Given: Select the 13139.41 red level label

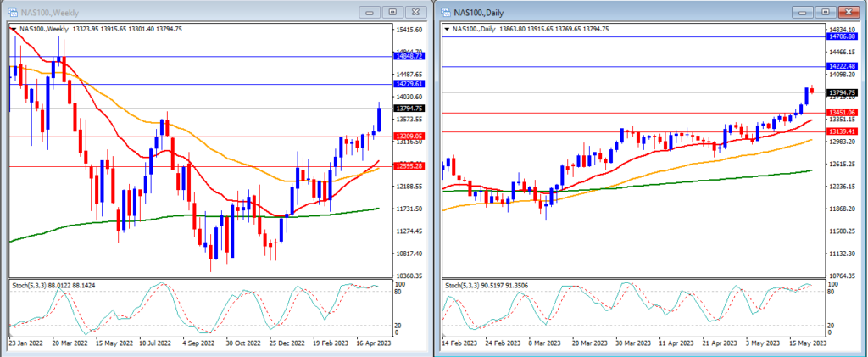Looking at the screenshot, I should [842, 131].
